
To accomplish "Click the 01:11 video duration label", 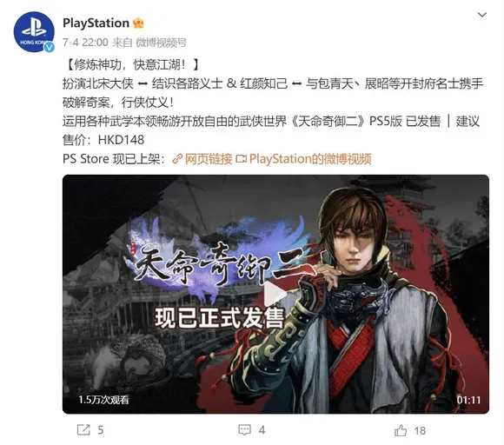I will click(468, 400).
